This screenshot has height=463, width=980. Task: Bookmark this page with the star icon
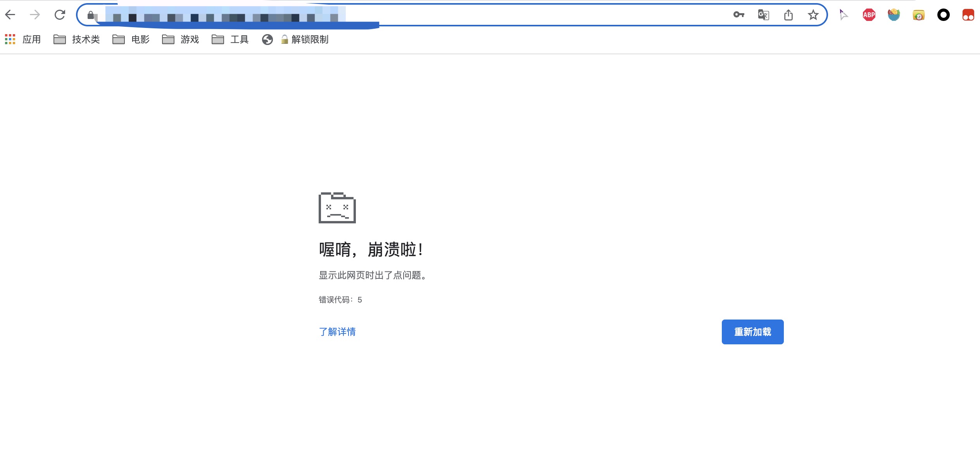[812, 14]
